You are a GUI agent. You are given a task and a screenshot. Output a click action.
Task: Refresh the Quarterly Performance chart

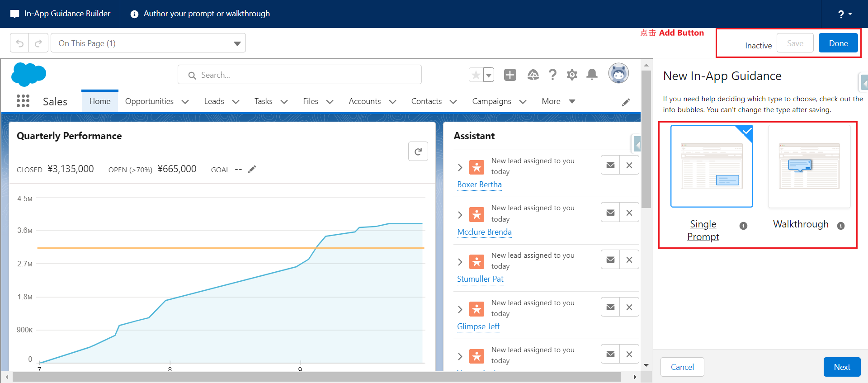[418, 151]
